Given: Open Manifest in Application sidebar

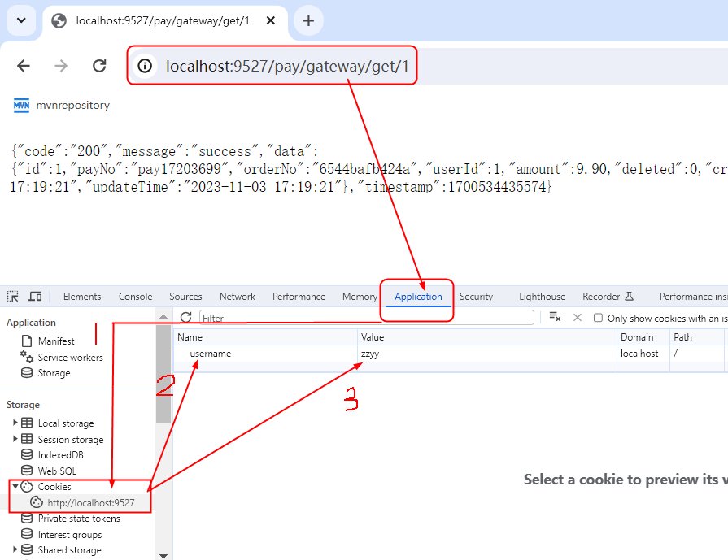Looking at the screenshot, I should [55, 341].
